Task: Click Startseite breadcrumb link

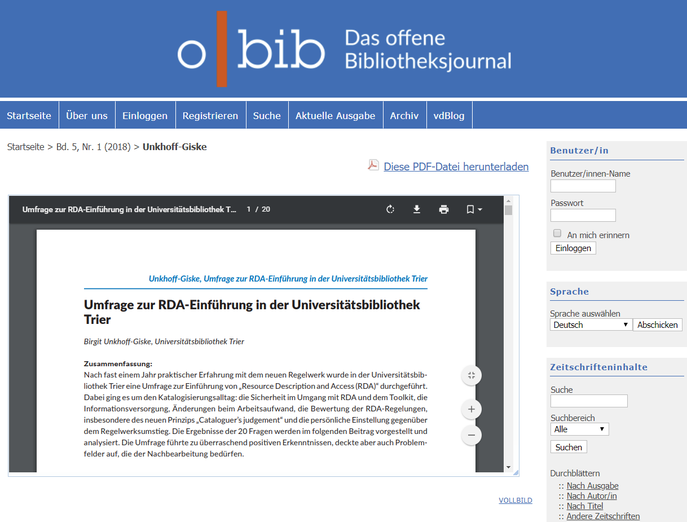Action: coord(25,147)
